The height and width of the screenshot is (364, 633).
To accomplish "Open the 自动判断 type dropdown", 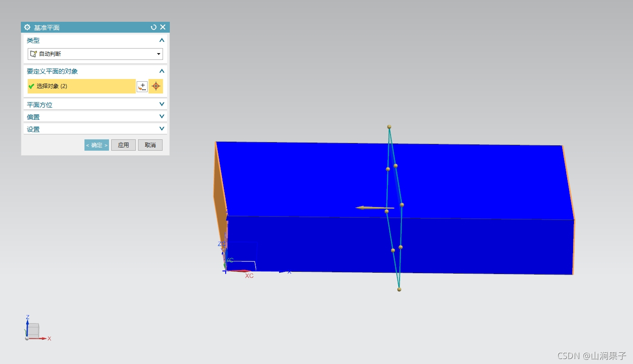I will click(95, 54).
